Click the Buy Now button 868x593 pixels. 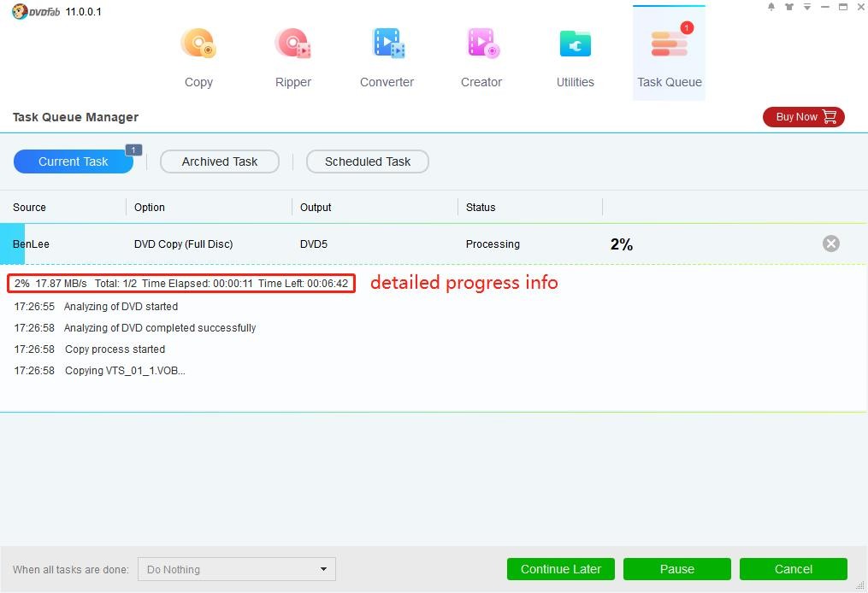[x=803, y=117]
